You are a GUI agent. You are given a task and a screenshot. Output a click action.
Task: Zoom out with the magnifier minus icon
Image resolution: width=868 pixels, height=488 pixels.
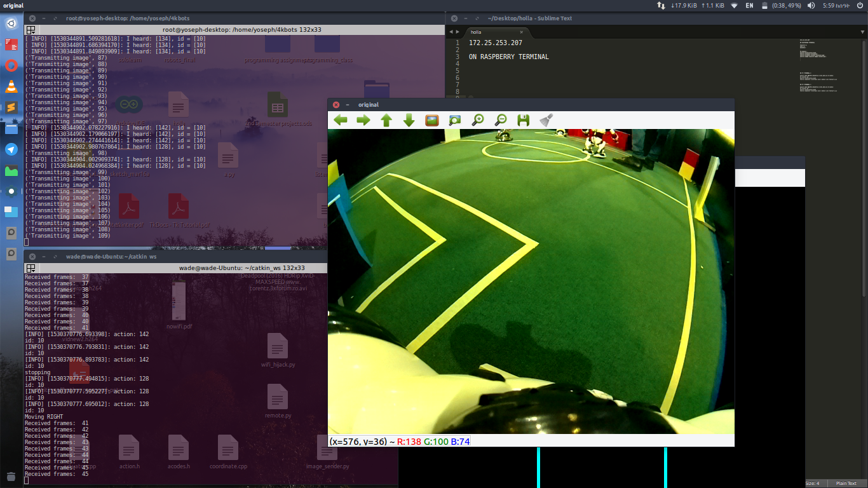501,120
